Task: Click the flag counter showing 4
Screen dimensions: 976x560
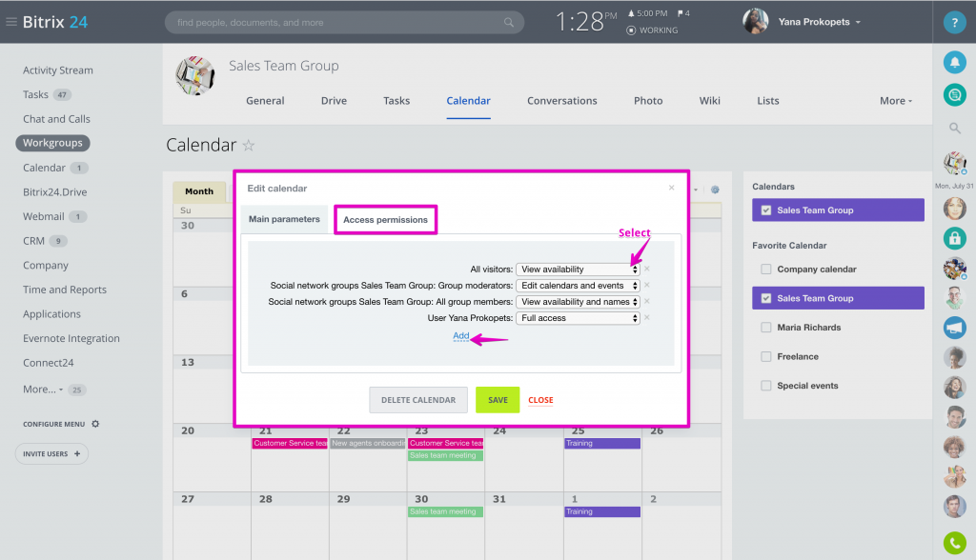Action: [683, 13]
